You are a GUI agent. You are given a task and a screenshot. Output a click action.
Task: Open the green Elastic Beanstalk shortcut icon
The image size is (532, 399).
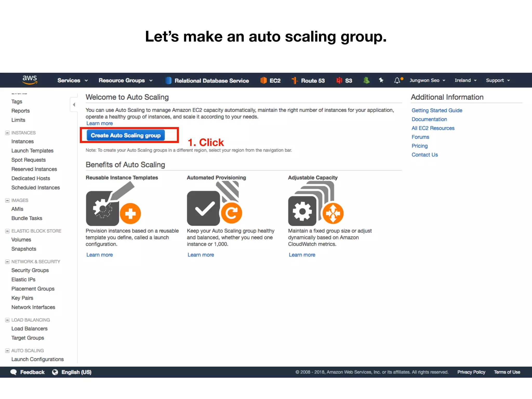(x=366, y=81)
